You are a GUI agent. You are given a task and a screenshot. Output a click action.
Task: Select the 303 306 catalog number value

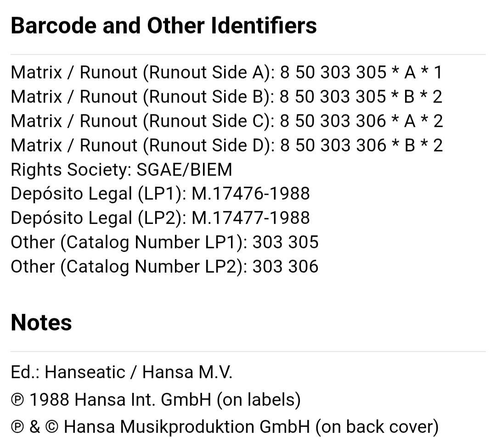click(285, 267)
